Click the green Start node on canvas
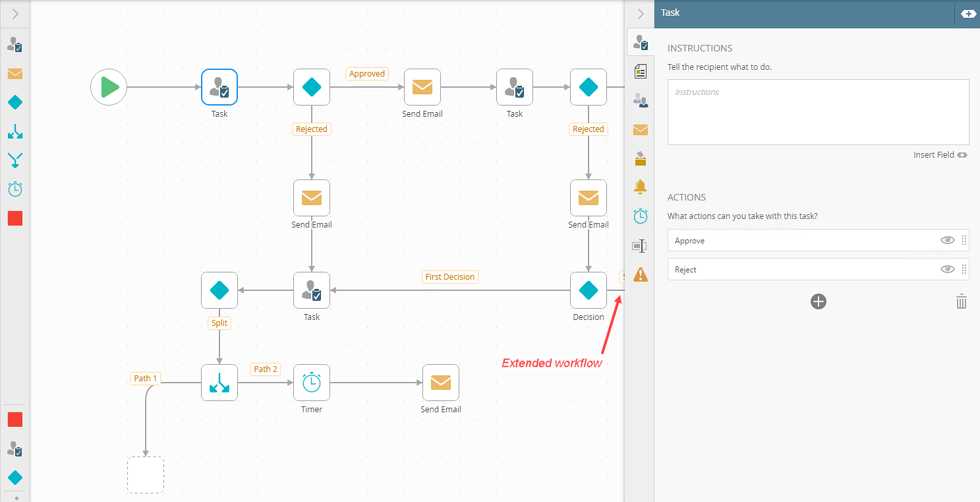 [x=109, y=87]
